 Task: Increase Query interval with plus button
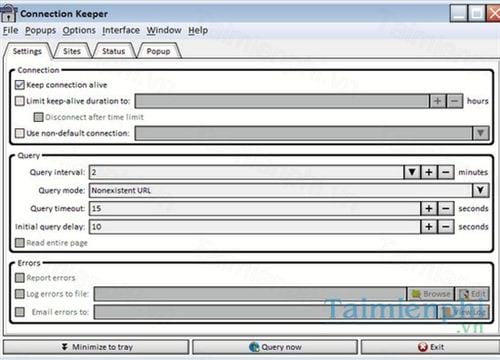(x=429, y=172)
